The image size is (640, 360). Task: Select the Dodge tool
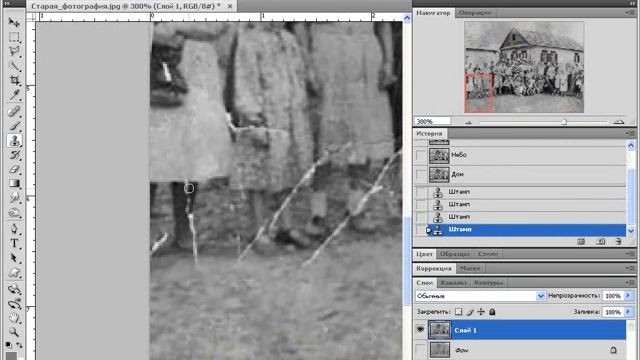pos(14,212)
